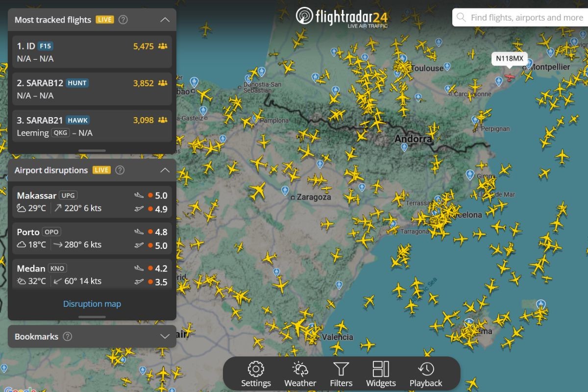
Task: Open help for Airport disruptions
Action: (120, 170)
